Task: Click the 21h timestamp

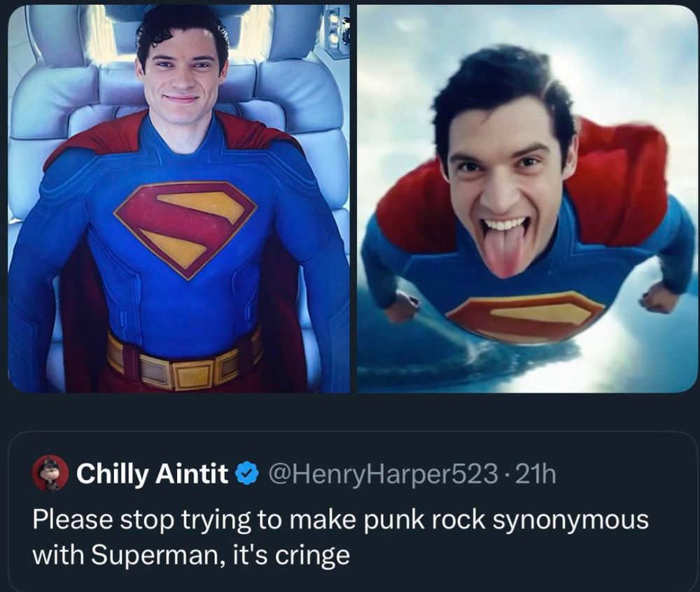Action: pyautogui.click(x=535, y=474)
